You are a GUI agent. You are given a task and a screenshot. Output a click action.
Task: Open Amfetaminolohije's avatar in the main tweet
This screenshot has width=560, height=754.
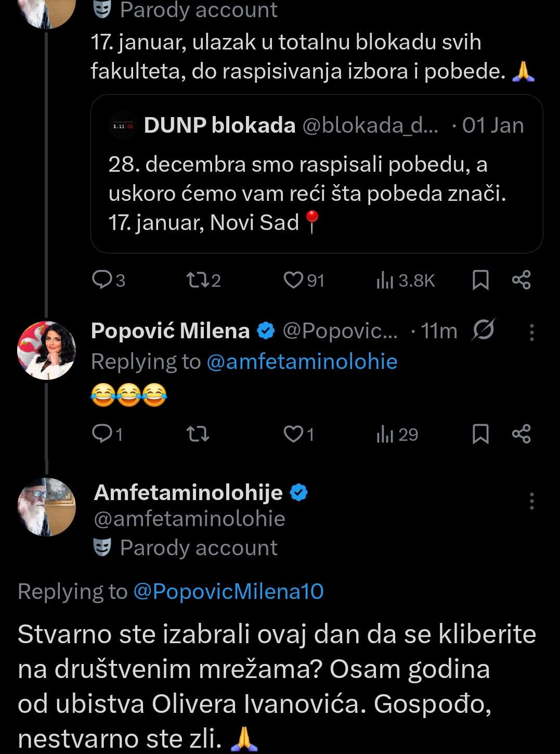click(47, 506)
